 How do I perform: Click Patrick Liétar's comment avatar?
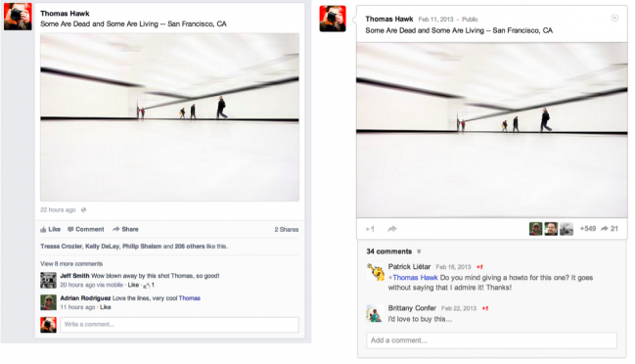click(375, 272)
